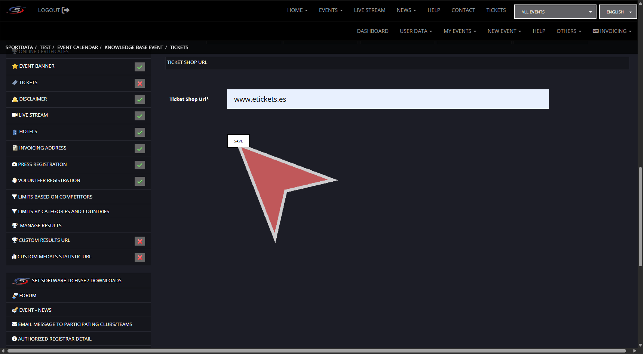644x354 pixels.
Task: Click the video camera icon beside Live Stream
Action: (x=15, y=115)
